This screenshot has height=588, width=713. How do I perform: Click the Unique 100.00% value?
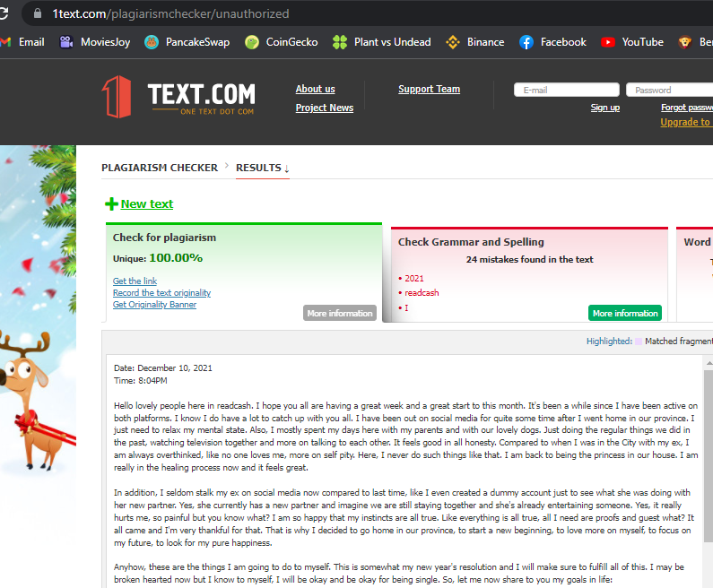pyautogui.click(x=176, y=258)
